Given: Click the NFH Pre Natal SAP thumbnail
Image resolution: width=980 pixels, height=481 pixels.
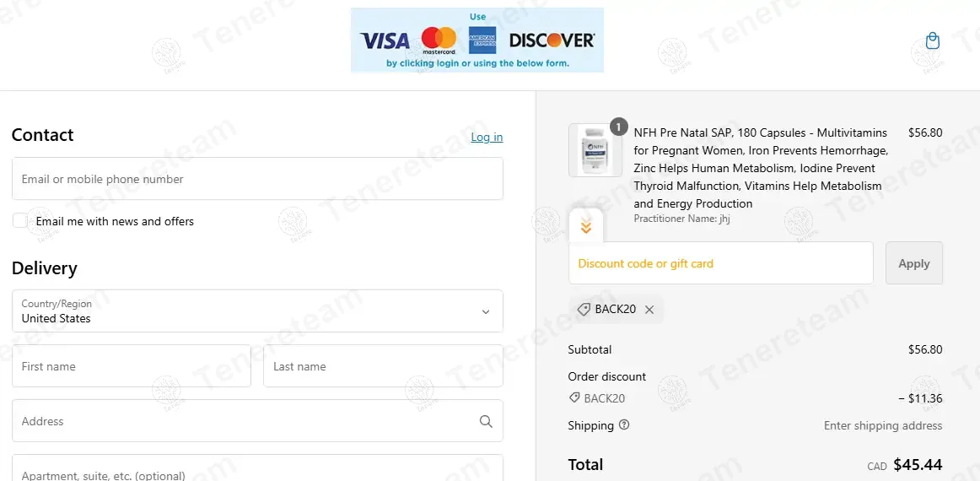Looking at the screenshot, I should 595,150.
